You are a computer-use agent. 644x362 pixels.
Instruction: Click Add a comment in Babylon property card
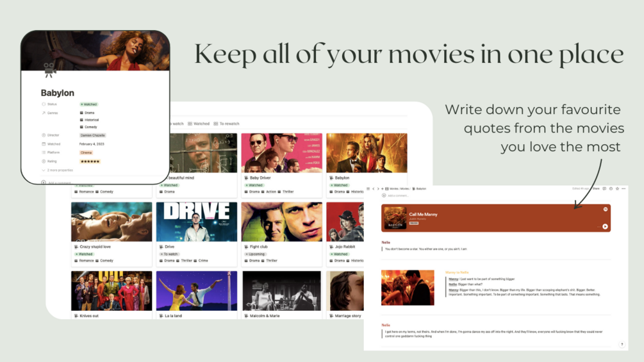point(56,182)
